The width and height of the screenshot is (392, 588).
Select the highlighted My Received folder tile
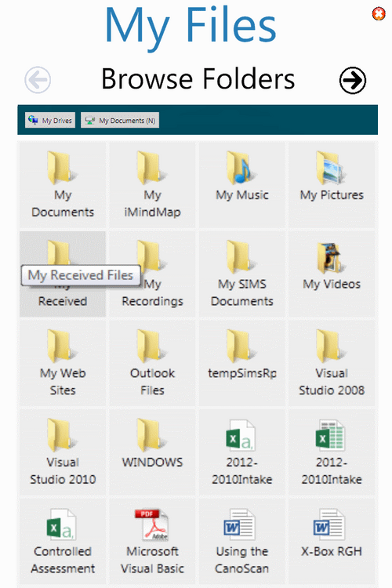63,274
